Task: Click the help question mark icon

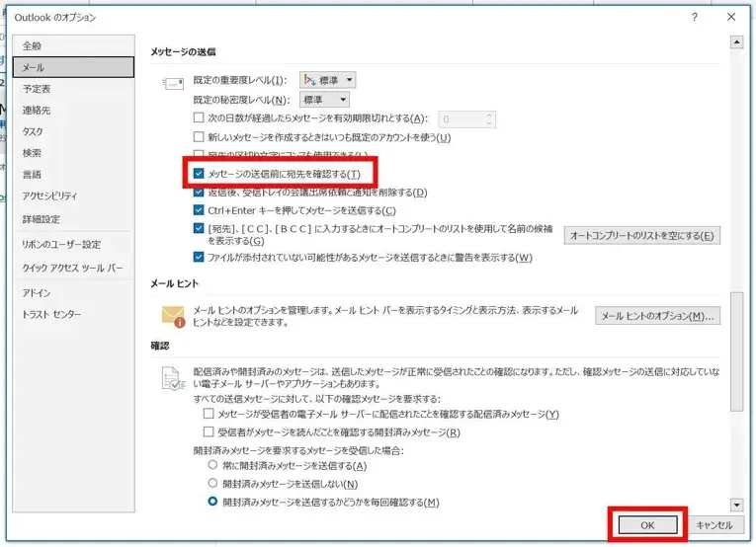Action: pyautogui.click(x=695, y=18)
